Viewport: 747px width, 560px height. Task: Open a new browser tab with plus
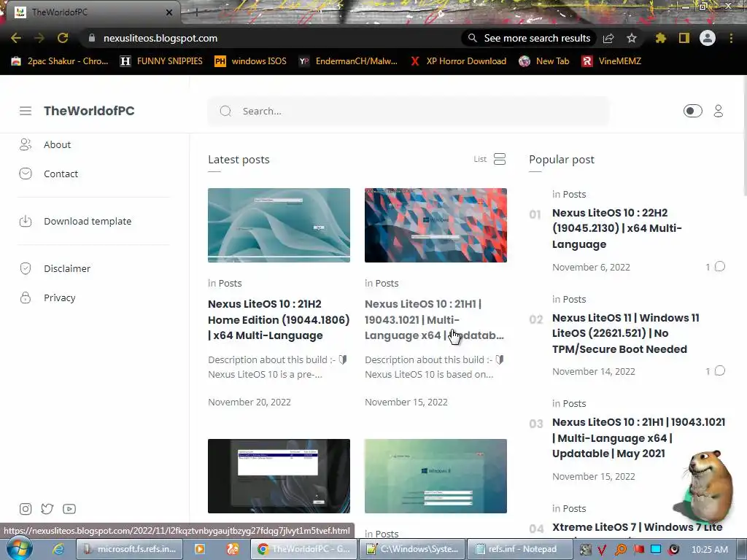[x=196, y=13]
